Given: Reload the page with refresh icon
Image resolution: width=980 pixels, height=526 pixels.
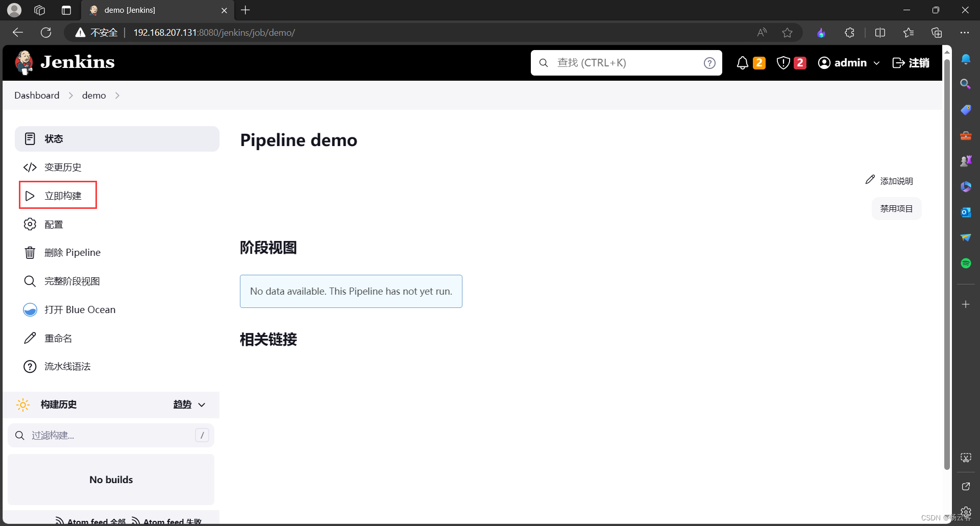Looking at the screenshot, I should (x=46, y=33).
